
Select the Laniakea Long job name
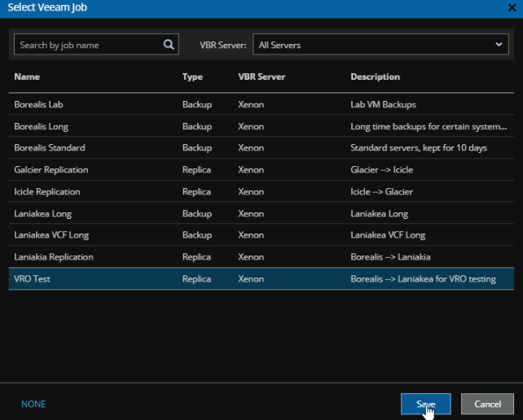(x=42, y=214)
